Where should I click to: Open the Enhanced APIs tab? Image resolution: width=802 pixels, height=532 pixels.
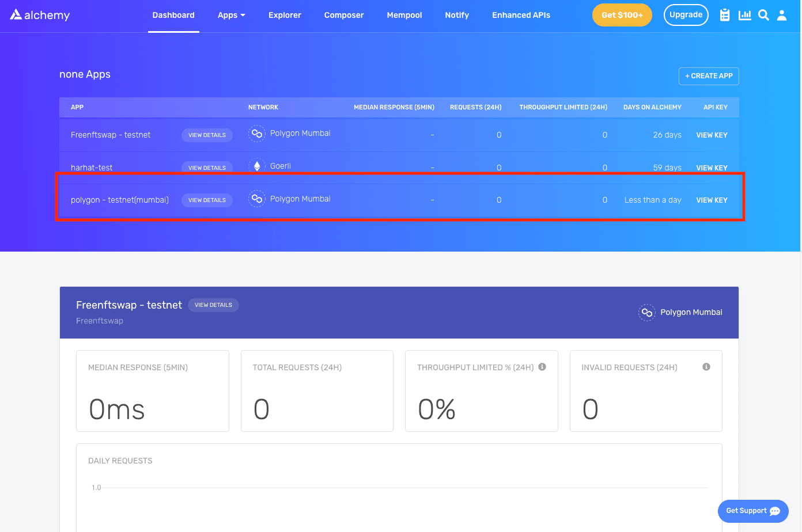521,16
